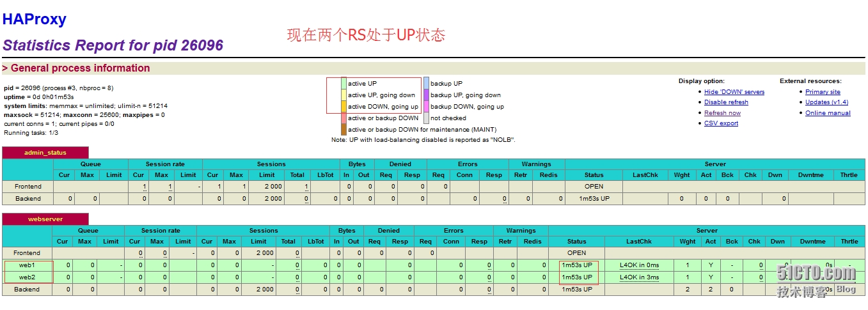Click webserver Backend 1m53s UP status
Screen dimensions: 868x310
tap(576, 290)
